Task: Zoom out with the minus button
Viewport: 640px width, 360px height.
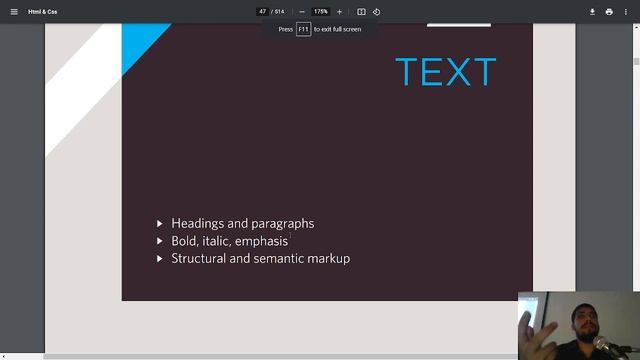Action: 302,12
